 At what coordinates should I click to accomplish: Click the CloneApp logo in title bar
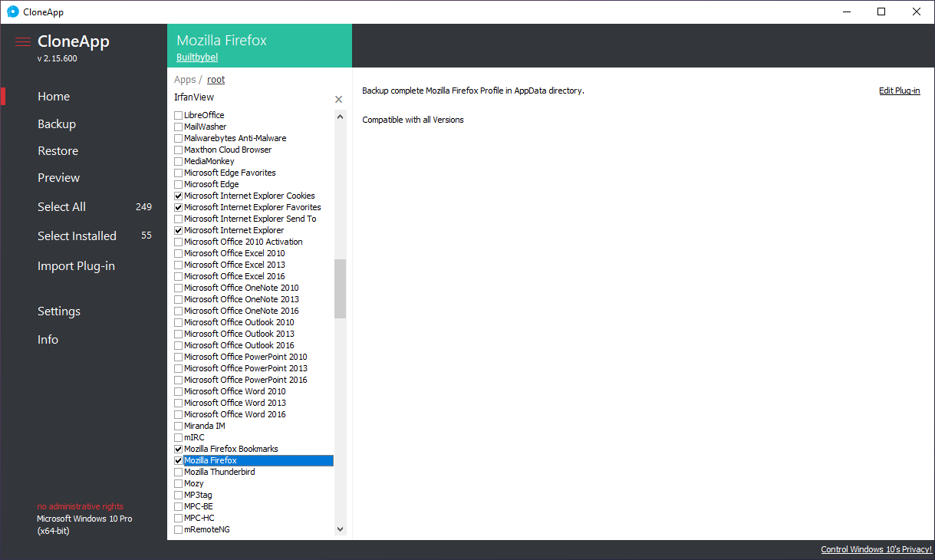(x=13, y=12)
